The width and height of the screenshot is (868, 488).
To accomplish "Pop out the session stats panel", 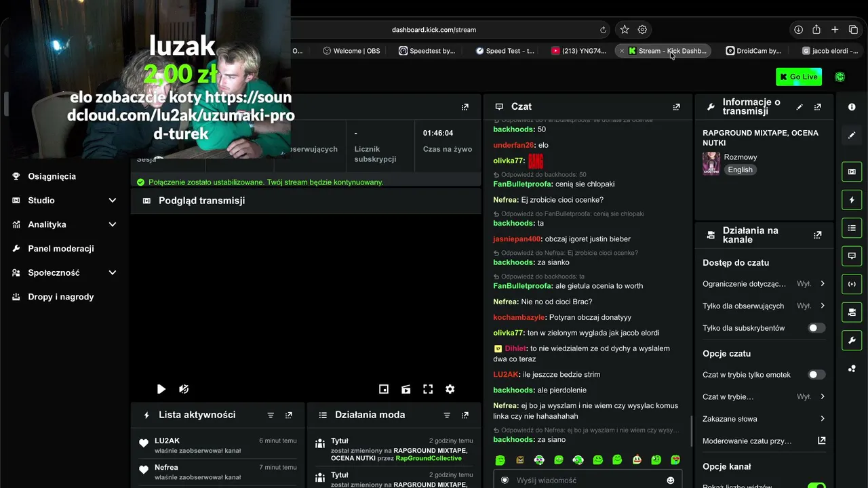I will click(x=465, y=107).
